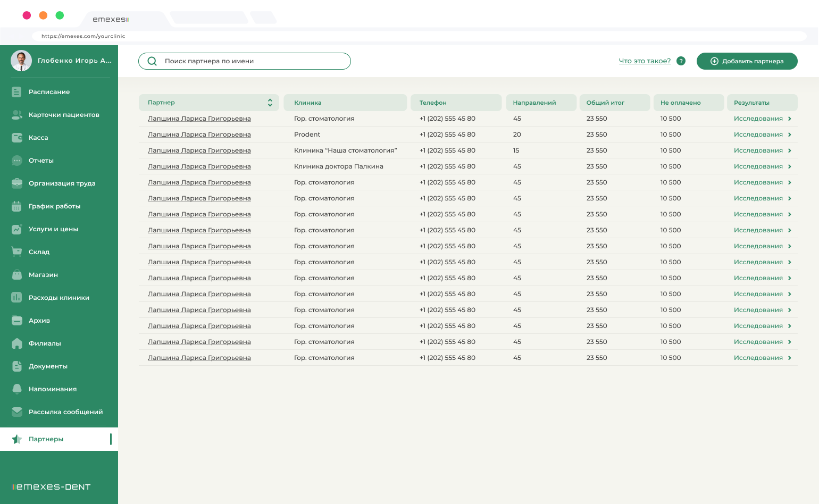Click the browser address bar URL
The height and width of the screenshot is (504, 819).
tap(83, 36)
